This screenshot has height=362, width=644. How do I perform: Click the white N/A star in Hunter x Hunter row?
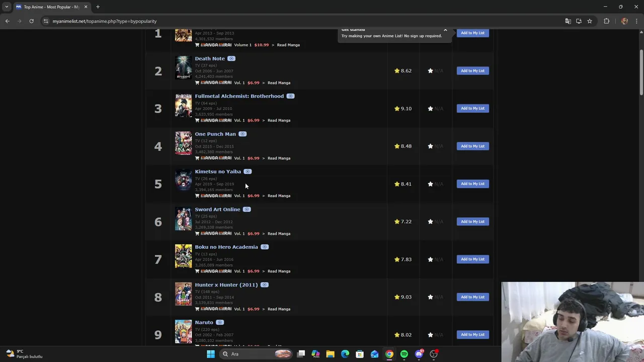pyautogui.click(x=430, y=297)
